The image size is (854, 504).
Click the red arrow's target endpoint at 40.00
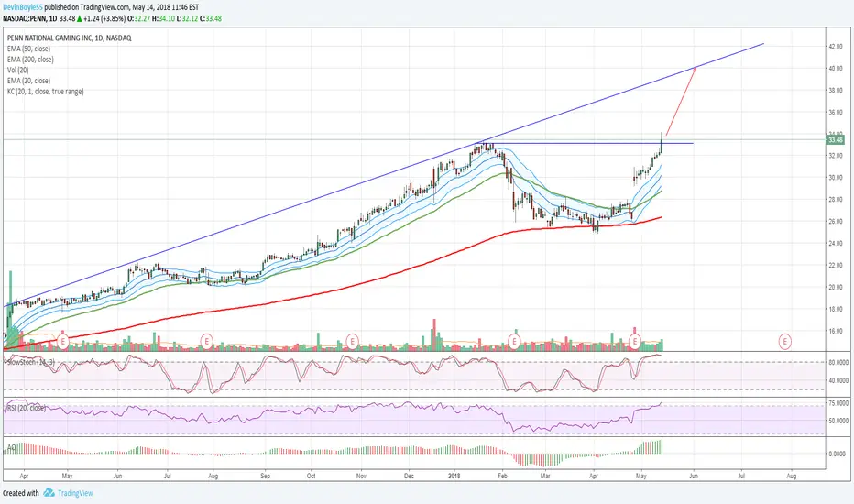coord(695,68)
